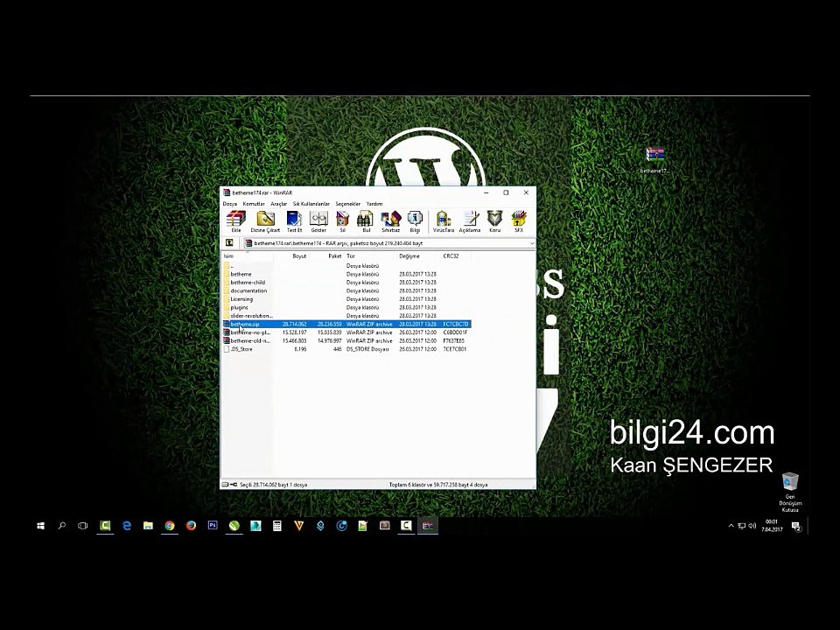Select the betheme-child folder

pos(346,283)
